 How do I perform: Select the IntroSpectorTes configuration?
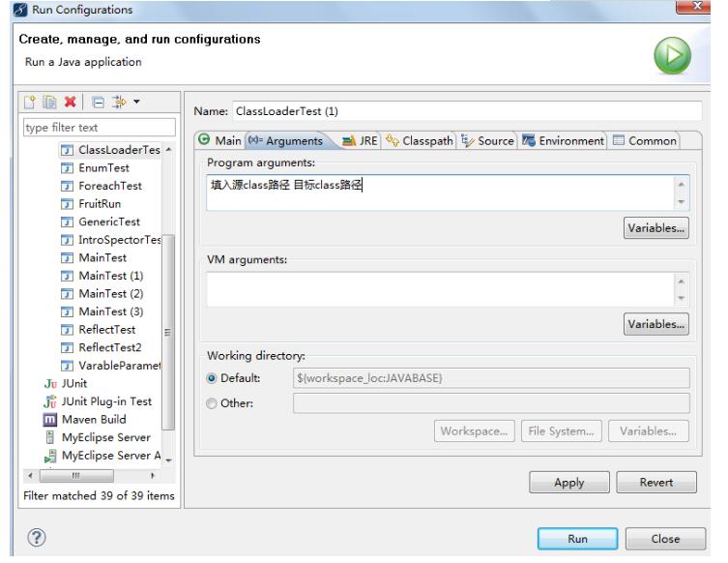tap(111, 240)
